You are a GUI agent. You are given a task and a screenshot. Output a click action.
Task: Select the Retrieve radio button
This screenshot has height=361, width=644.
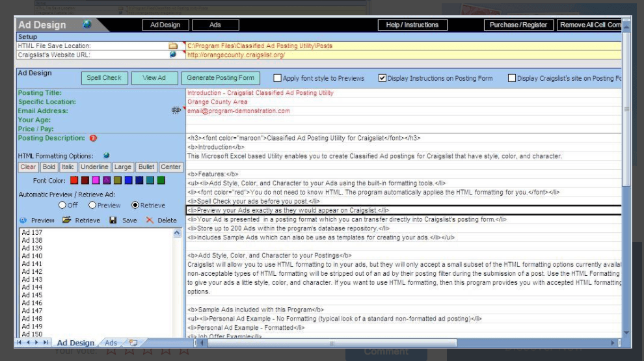point(135,205)
